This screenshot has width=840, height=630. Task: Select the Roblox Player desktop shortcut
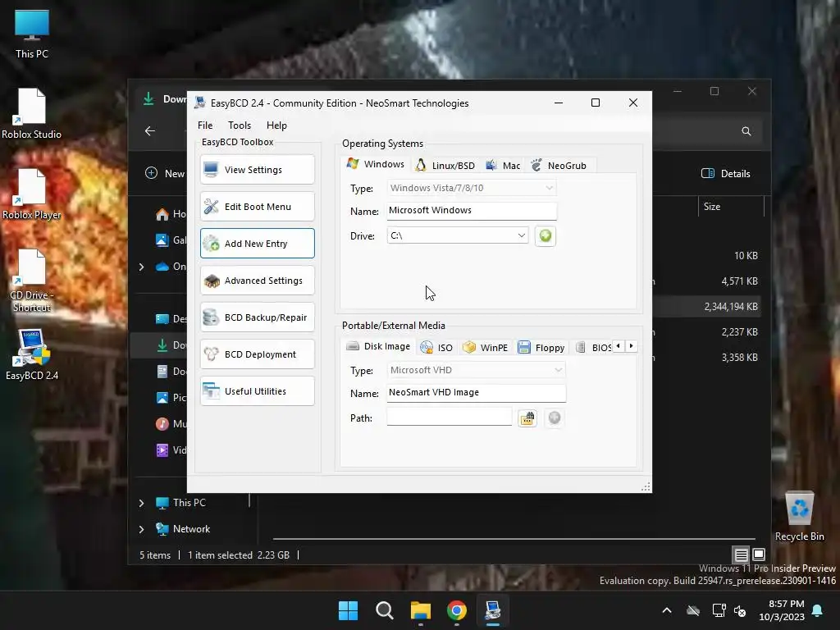pyautogui.click(x=32, y=194)
